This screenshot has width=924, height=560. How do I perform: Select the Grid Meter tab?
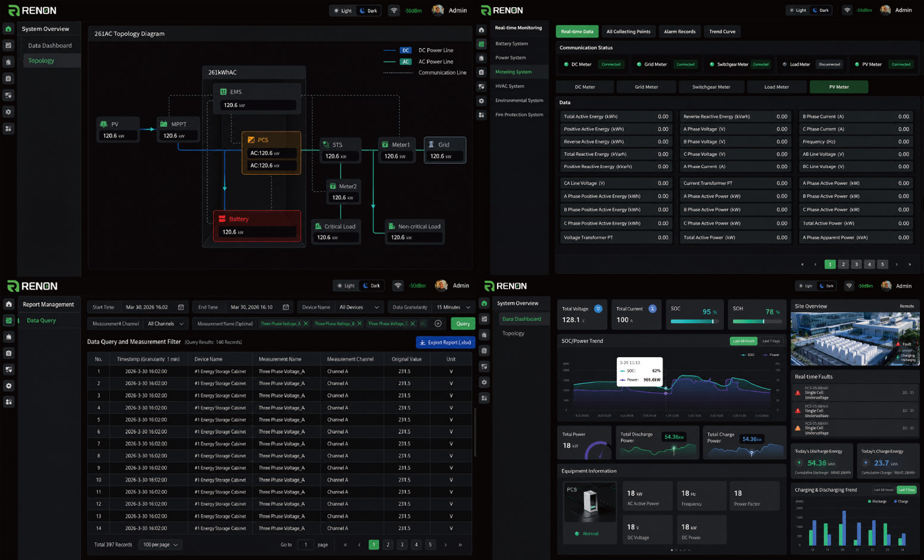tap(647, 87)
